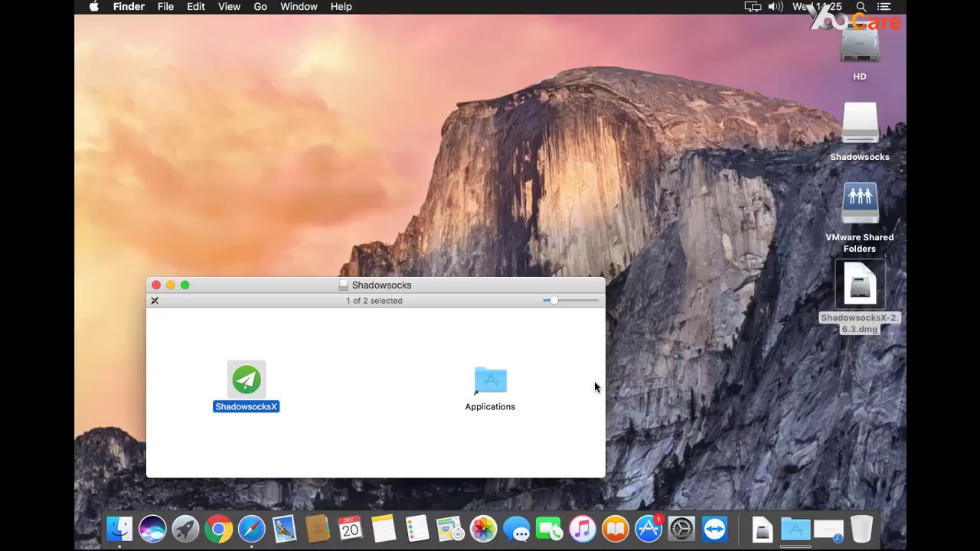Open Spotlight search in menu bar
The width and height of the screenshot is (980, 551).
pyautogui.click(x=861, y=7)
